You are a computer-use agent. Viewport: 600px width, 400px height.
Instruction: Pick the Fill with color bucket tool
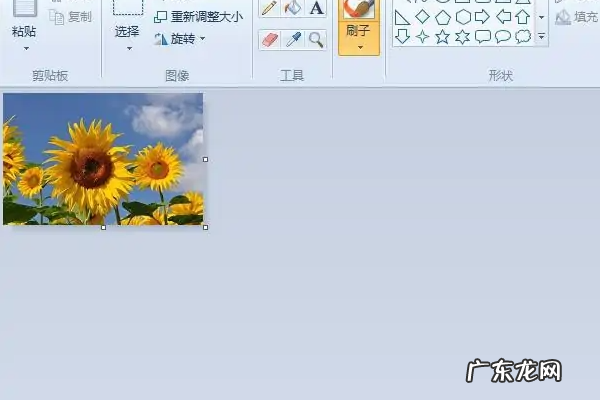point(292,8)
